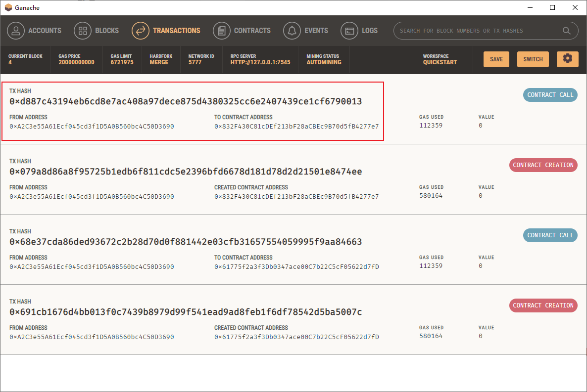Click created contract address 0x832F430C in second row
The image size is (587, 392).
(296, 196)
